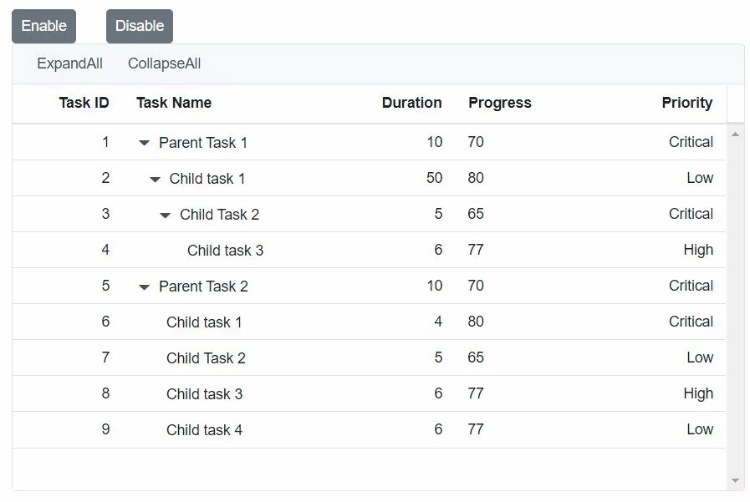Viewport: 750px width, 502px height.
Task: Collapse the Parent Task 2 row arrow
Action: (x=144, y=287)
